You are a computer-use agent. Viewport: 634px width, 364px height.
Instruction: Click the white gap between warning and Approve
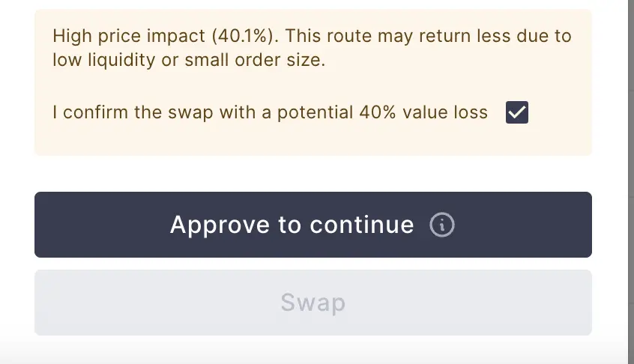(x=313, y=174)
